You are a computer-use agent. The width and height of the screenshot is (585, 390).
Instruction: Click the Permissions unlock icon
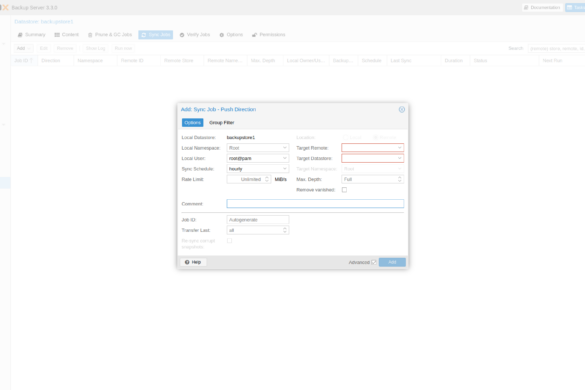point(254,35)
